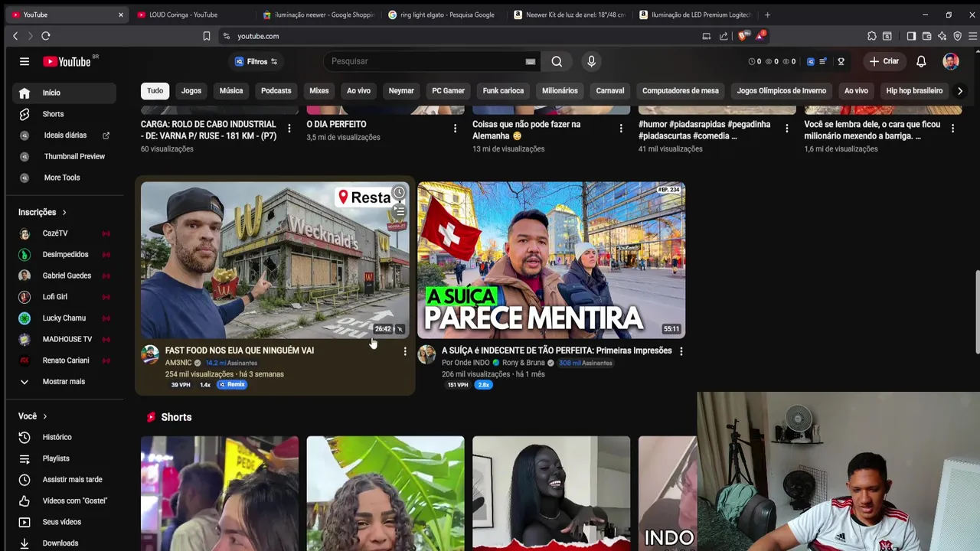Click the on-screen keyboard icon in search box
Image resolution: width=980 pixels, height=551 pixels.
point(530,61)
